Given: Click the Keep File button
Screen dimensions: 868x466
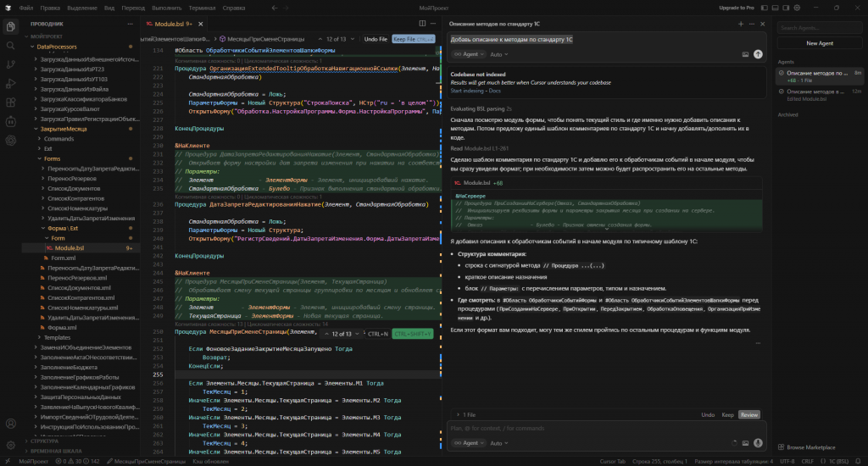Looking at the screenshot, I should pyautogui.click(x=415, y=39).
